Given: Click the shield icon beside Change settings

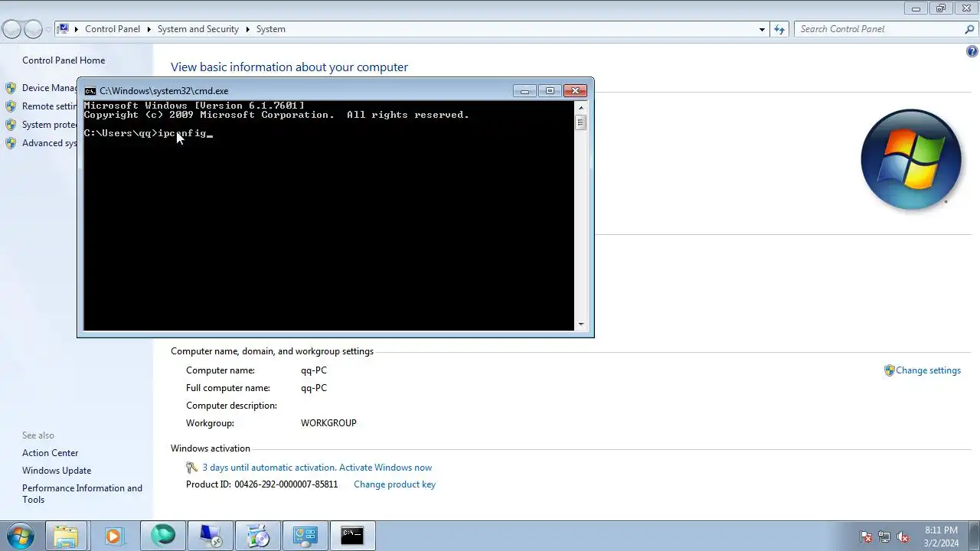Looking at the screenshot, I should click(x=889, y=370).
